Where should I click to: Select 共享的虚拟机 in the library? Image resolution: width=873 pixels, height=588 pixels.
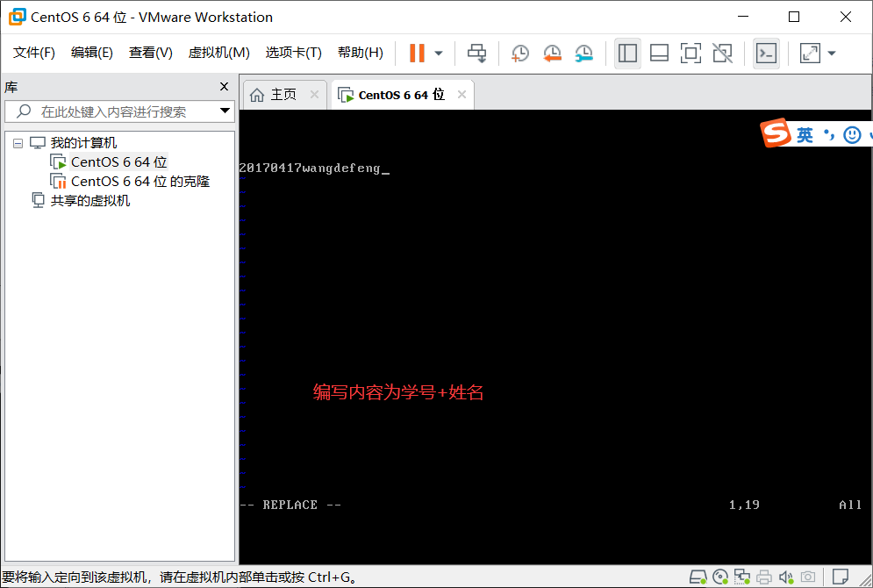tap(89, 200)
